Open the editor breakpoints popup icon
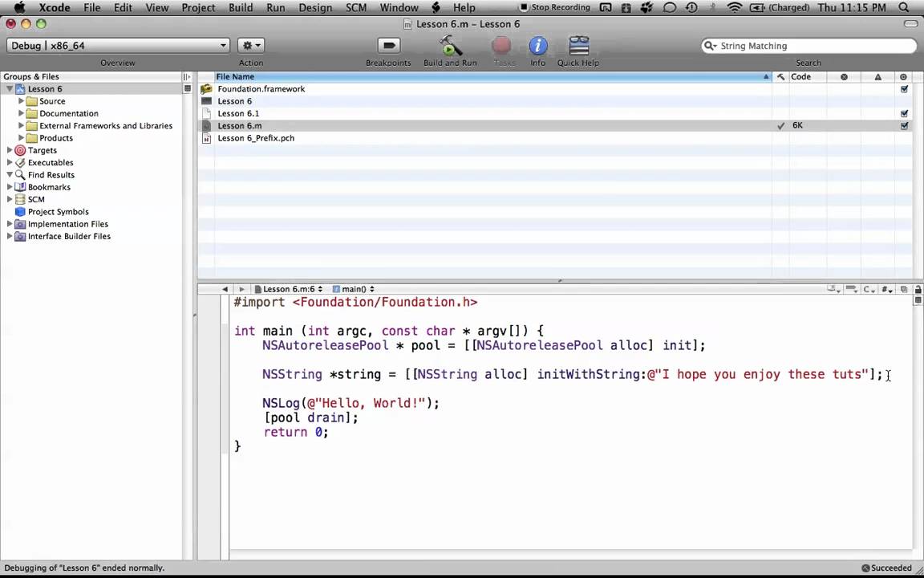This screenshot has height=578, width=924. point(852,289)
